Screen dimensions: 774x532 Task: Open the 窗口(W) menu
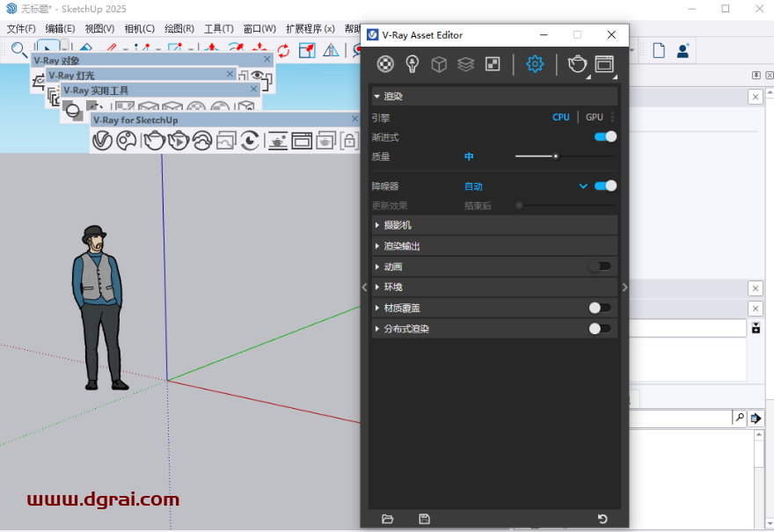pyautogui.click(x=259, y=29)
